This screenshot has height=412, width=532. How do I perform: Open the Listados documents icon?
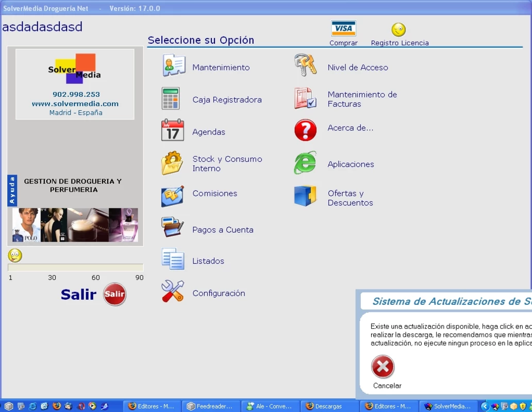(173, 259)
